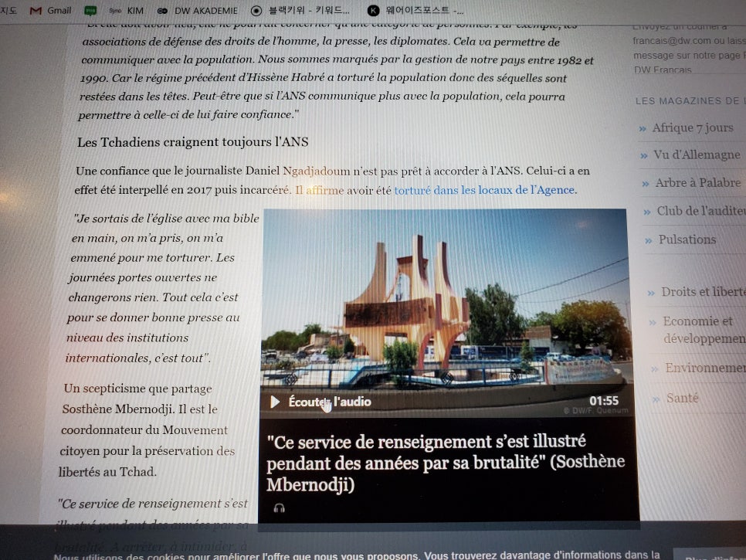Click the 'Écouter l'audio' label
Screen dimensions: 746x560
[x=330, y=402]
